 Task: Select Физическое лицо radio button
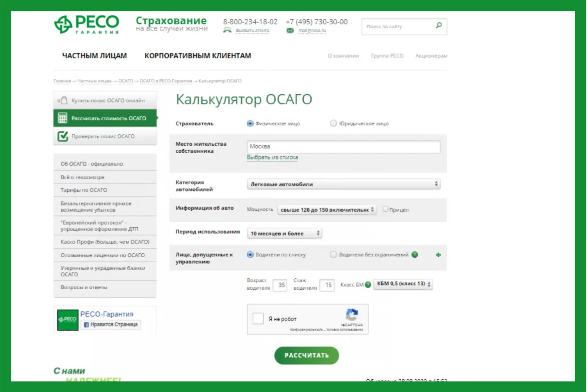click(x=250, y=123)
